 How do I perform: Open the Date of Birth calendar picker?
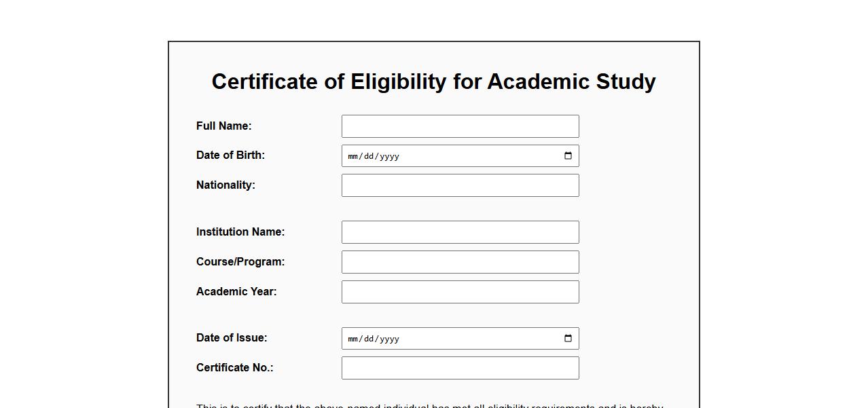click(x=568, y=156)
